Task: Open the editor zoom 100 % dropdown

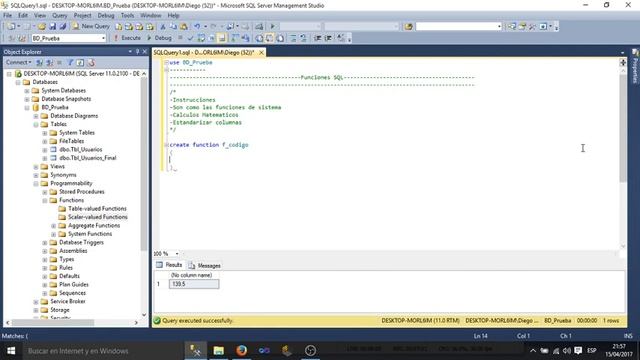Action: (177, 253)
